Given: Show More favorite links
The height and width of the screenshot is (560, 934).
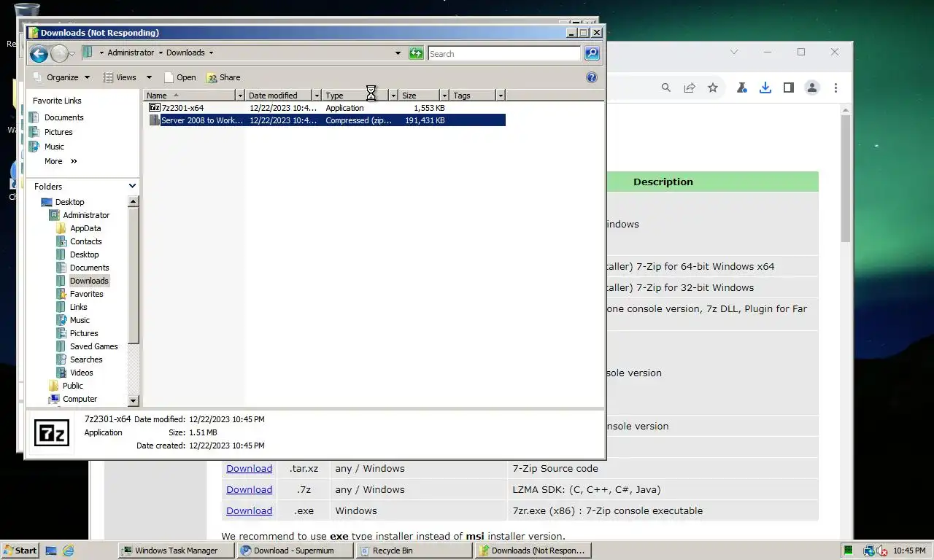Looking at the screenshot, I should [x=61, y=161].
